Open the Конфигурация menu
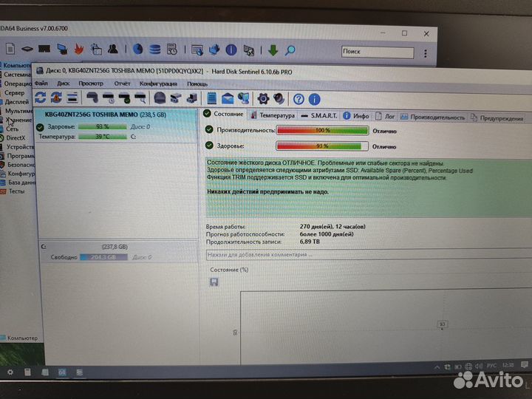Screen dimensions: 532x399 click(x=158, y=83)
